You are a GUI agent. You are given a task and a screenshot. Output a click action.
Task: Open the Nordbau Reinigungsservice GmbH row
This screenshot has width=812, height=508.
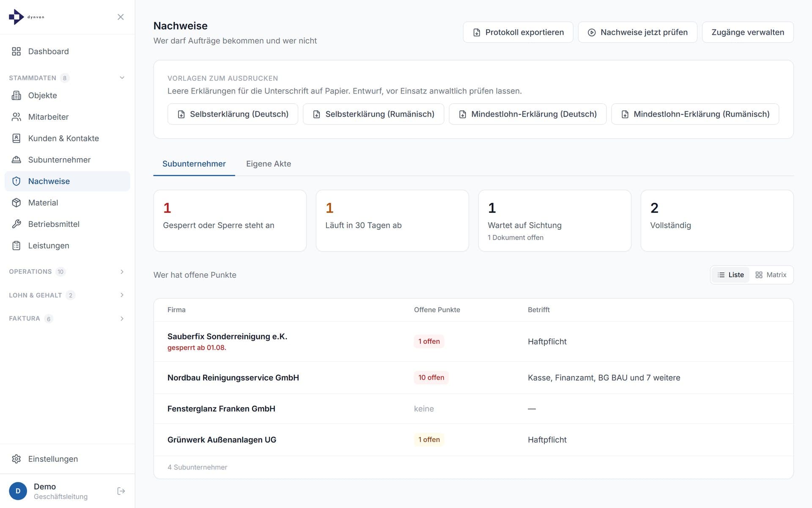473,378
